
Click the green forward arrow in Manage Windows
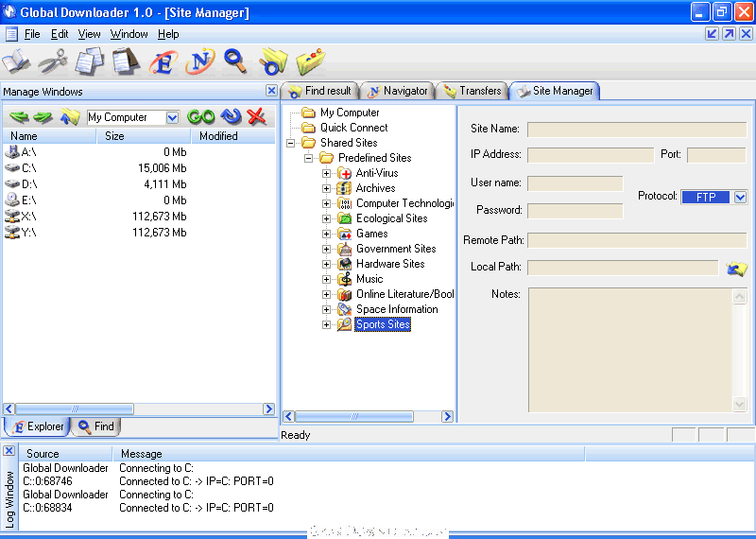(x=43, y=117)
